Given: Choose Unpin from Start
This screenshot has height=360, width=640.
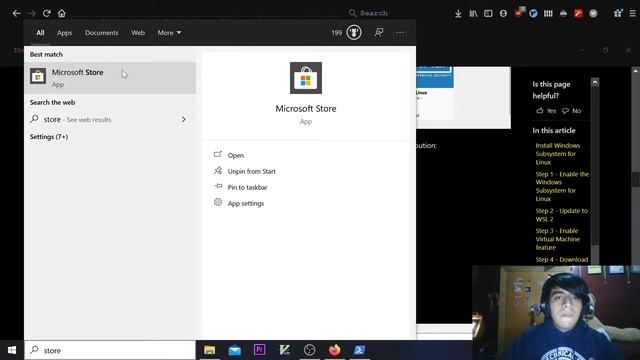Looking at the screenshot, I should pyautogui.click(x=251, y=171).
